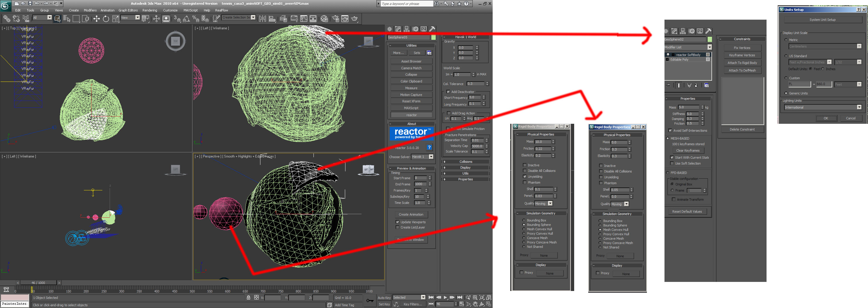
Task: Click the Asset Browser utility button
Action: coord(411,61)
